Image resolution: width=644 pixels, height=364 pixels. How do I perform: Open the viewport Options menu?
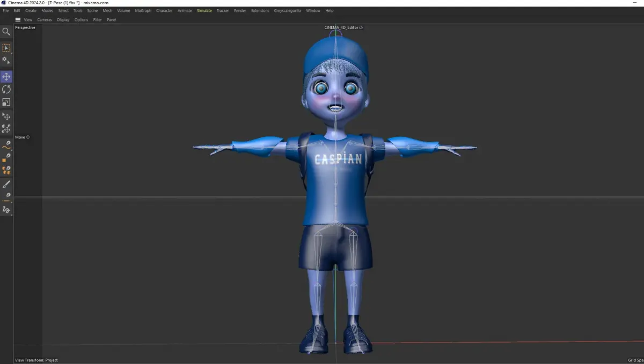click(x=82, y=20)
